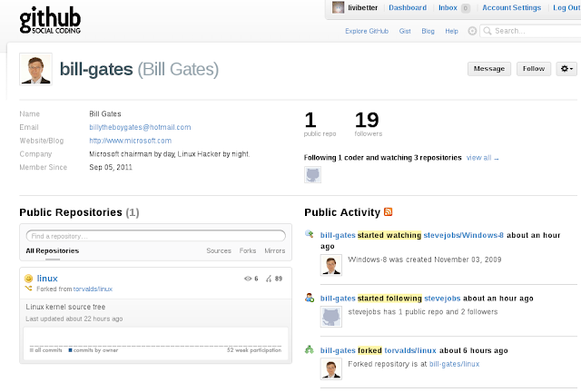Image resolution: width=581 pixels, height=392 pixels.
Task: Click the forks count icon on linux repo
Action: pos(270,279)
